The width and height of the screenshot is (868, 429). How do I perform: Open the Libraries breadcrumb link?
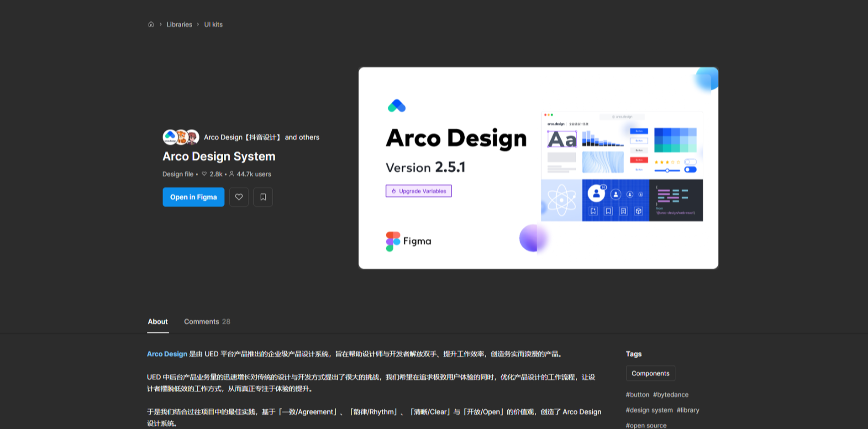pos(179,24)
